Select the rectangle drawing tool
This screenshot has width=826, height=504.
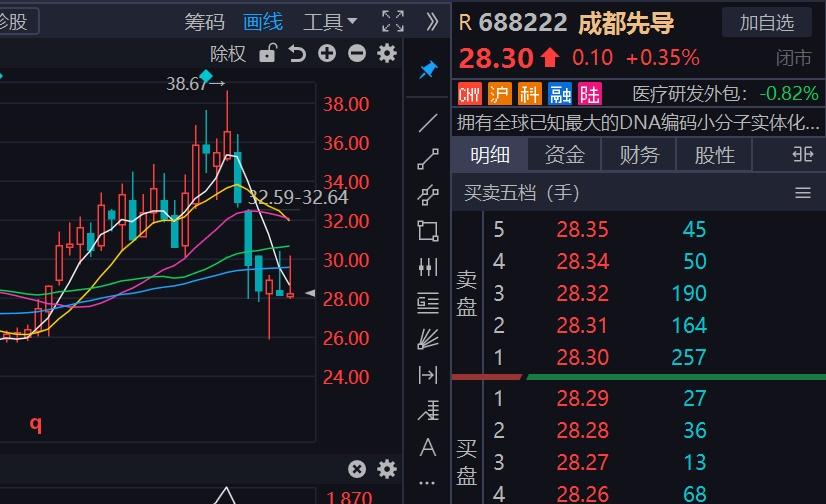(x=428, y=231)
